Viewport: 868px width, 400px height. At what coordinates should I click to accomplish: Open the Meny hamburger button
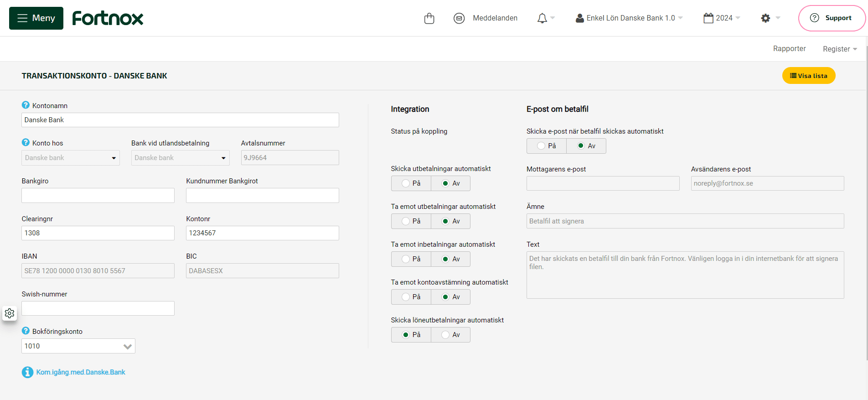click(36, 18)
